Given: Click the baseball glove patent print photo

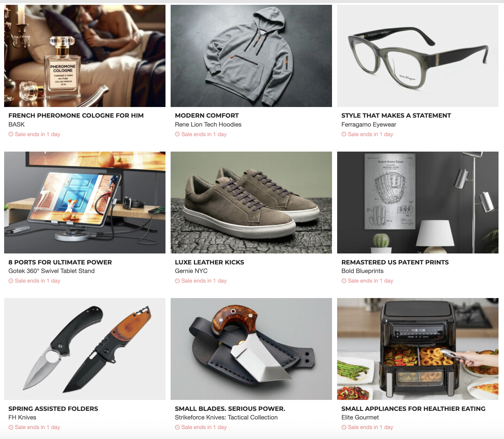Looking at the screenshot, I should pos(418,202).
